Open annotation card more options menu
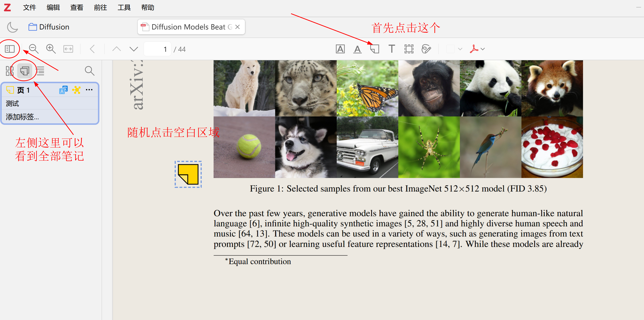Viewport: 644px width, 320px height. tap(89, 90)
